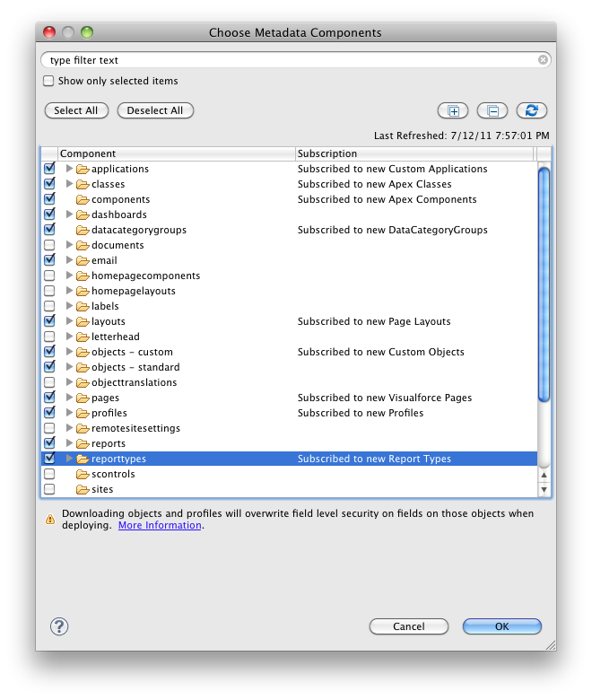This screenshot has width=592, height=700.
Task: Expand the documents tree node
Action: [x=69, y=245]
